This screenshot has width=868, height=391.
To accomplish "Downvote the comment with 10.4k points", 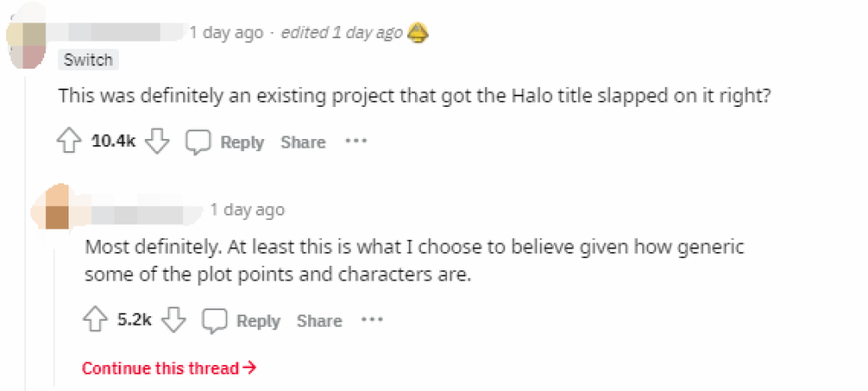I will [156, 142].
